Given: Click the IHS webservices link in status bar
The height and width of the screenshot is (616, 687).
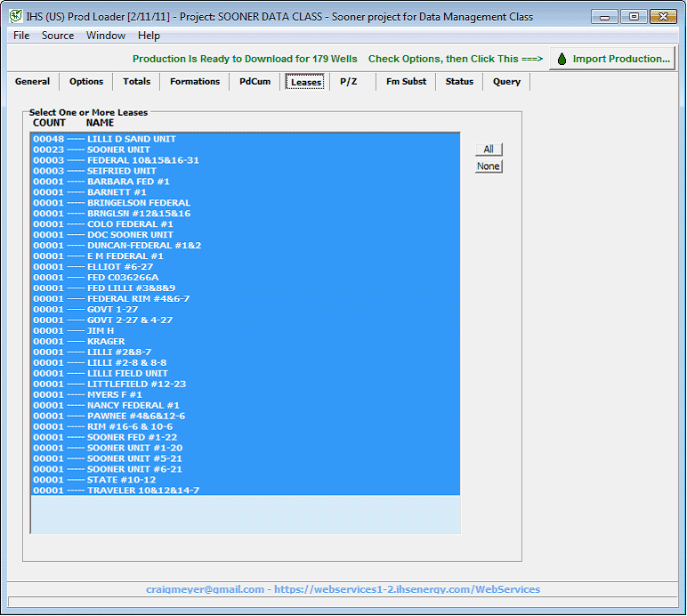Looking at the screenshot, I should point(407,589).
